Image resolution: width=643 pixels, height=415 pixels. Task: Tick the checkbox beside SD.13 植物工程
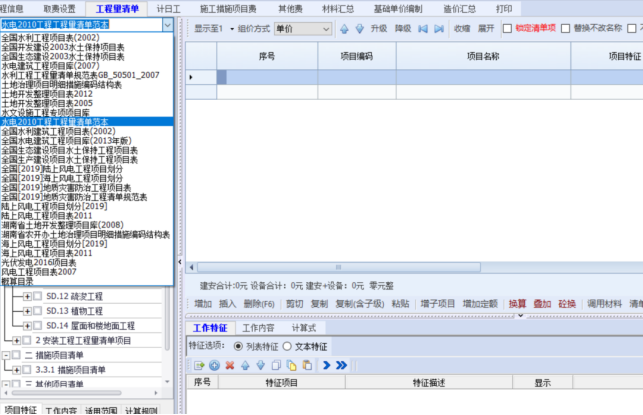38,311
